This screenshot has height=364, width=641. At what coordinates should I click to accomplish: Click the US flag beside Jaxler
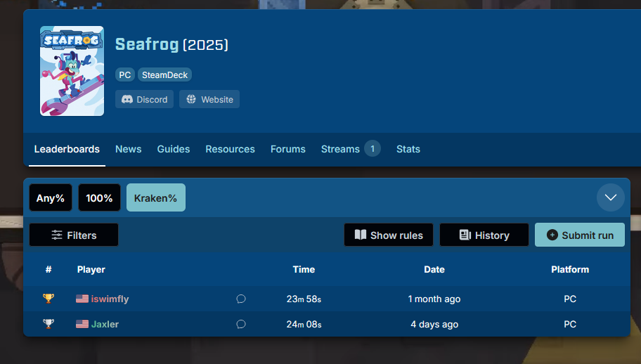(82, 324)
